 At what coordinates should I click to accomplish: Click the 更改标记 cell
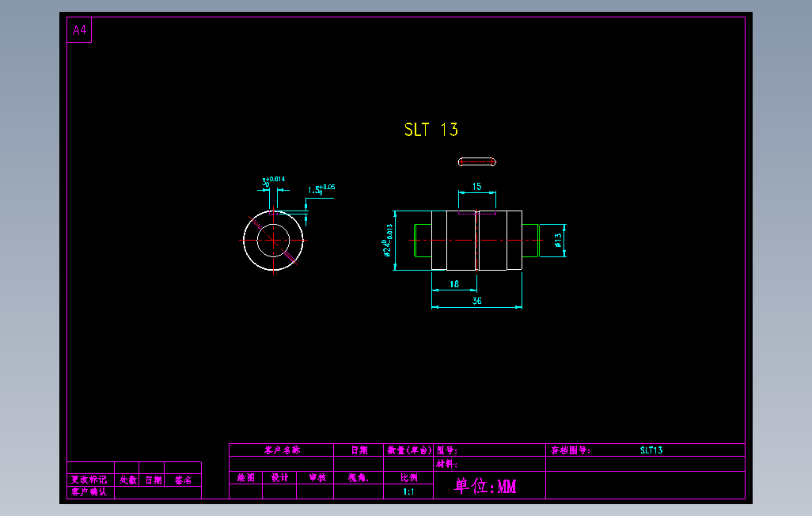coord(90,480)
